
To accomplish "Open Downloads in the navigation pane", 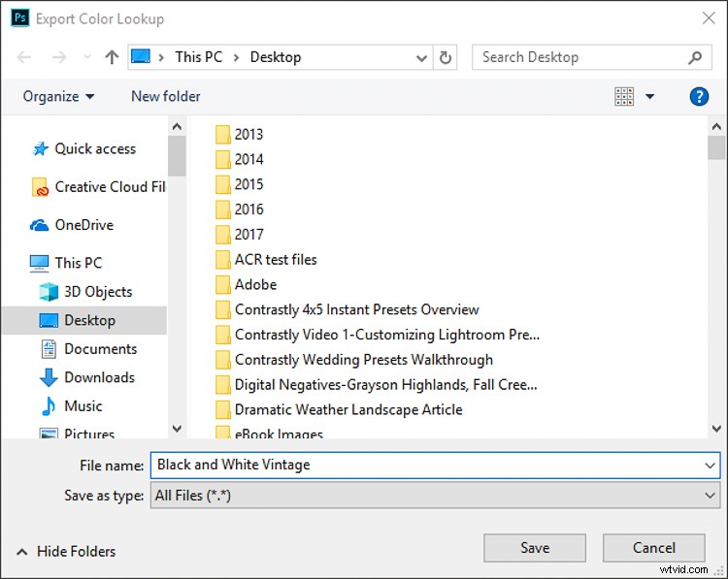I will 99,377.
